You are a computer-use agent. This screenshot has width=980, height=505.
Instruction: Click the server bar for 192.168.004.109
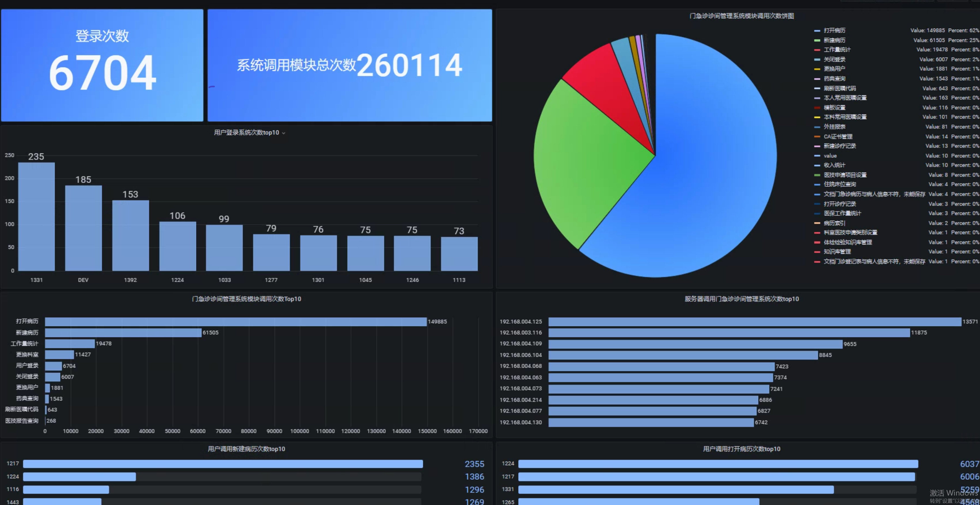point(696,344)
